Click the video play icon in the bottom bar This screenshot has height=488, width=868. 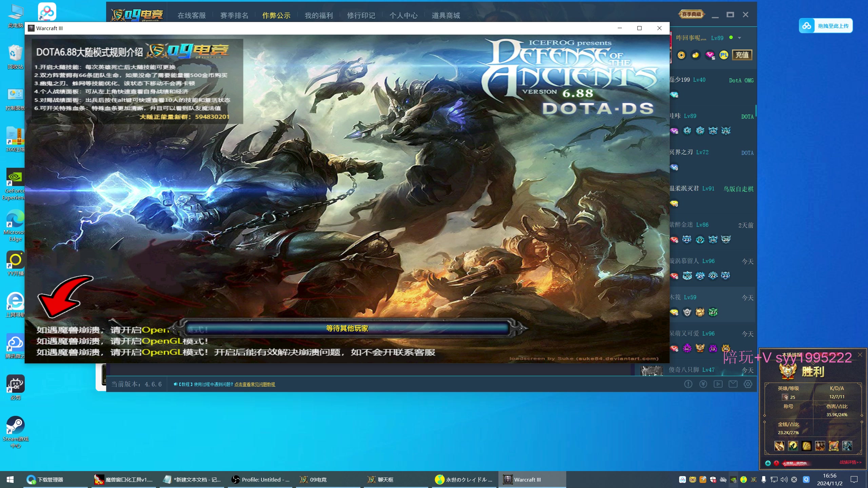pyautogui.click(x=718, y=384)
